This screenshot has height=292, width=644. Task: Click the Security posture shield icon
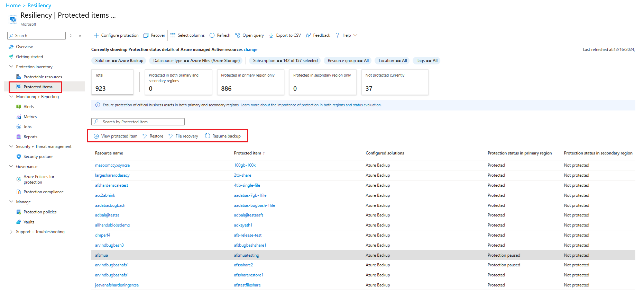coord(19,157)
